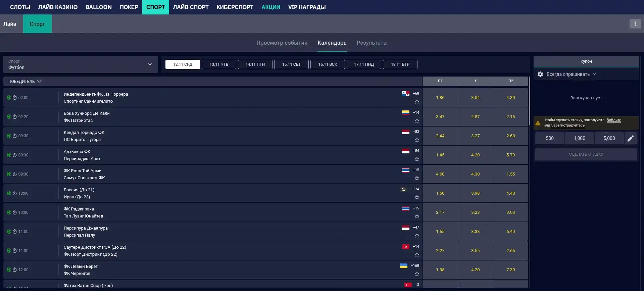Open ЛАЙВ КАЗИНО in the top menu
This screenshot has width=644, height=291.
click(x=58, y=7)
